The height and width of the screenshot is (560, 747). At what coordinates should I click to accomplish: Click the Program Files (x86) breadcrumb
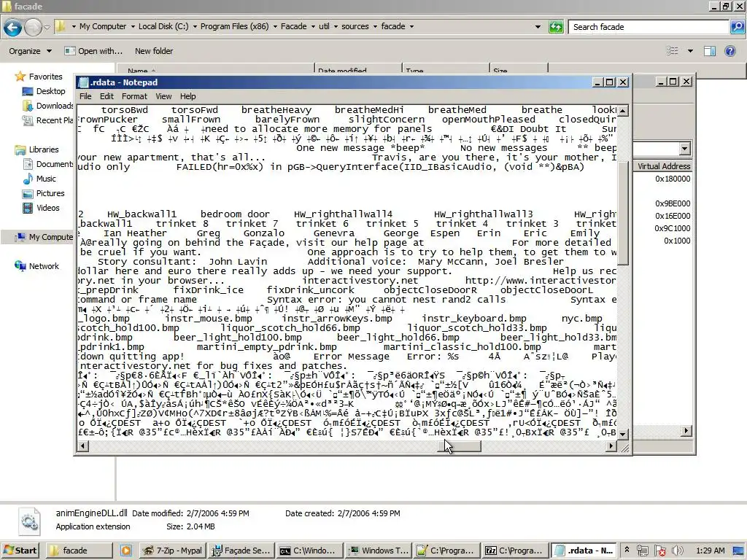click(x=234, y=26)
